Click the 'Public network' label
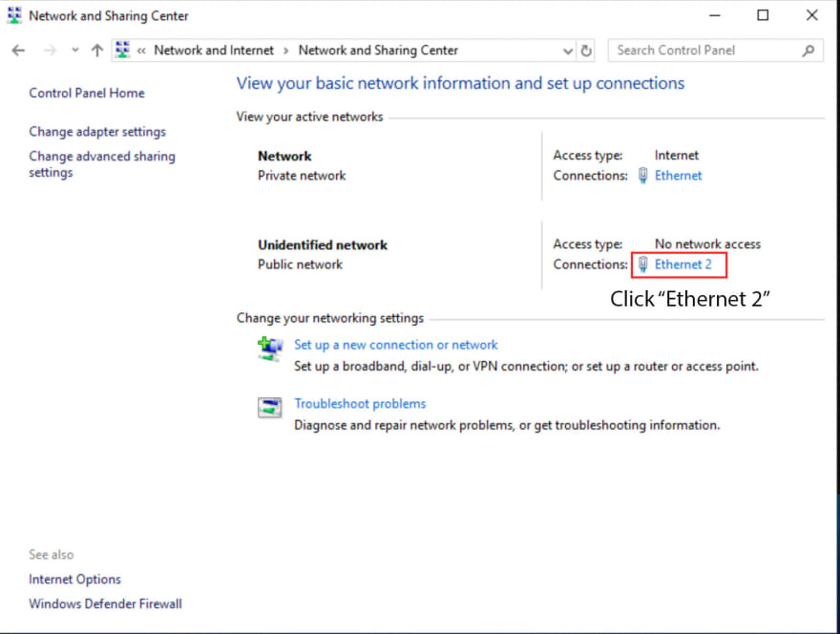The width and height of the screenshot is (840, 634). pyautogui.click(x=300, y=264)
